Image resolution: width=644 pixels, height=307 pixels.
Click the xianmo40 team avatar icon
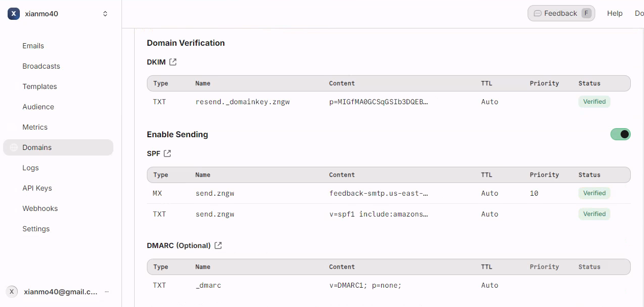click(x=14, y=14)
